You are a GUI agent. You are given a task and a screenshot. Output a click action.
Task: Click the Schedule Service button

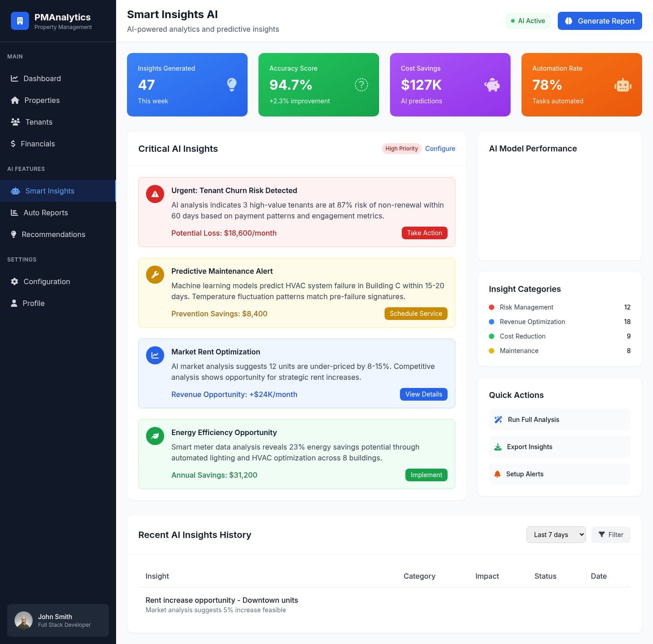pos(416,314)
